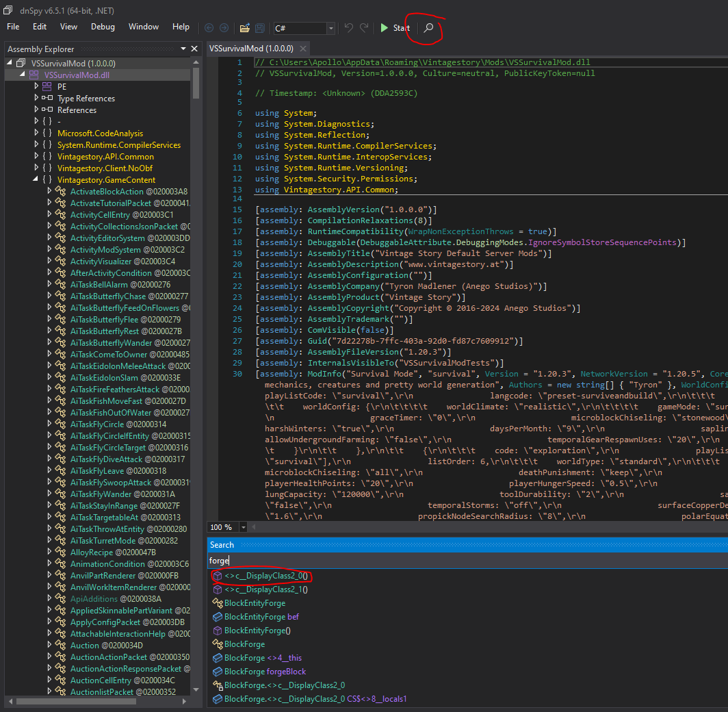Collapse the Vintagestory.GameContent namespace node
728x712 pixels.
pyautogui.click(x=37, y=180)
